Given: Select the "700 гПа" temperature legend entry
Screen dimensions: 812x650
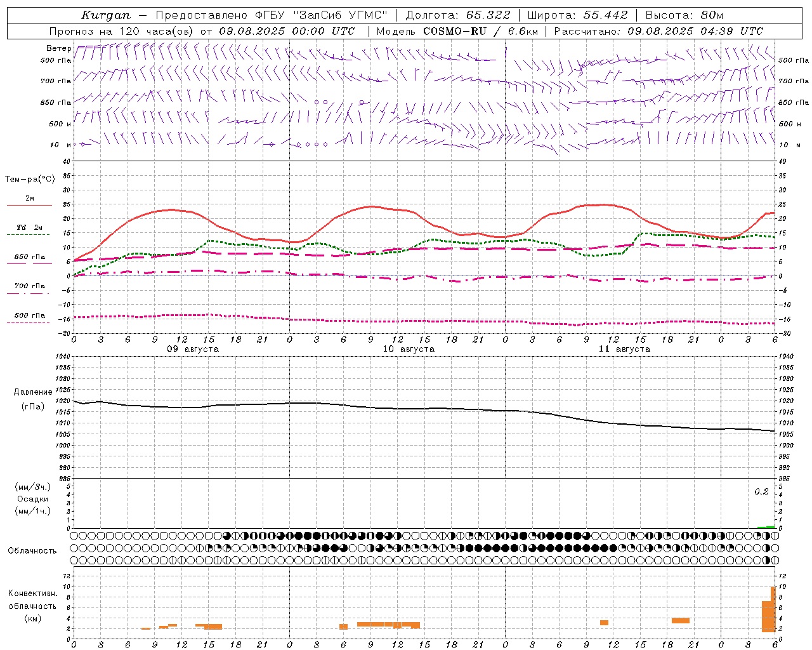Looking at the screenshot, I should (x=29, y=286).
